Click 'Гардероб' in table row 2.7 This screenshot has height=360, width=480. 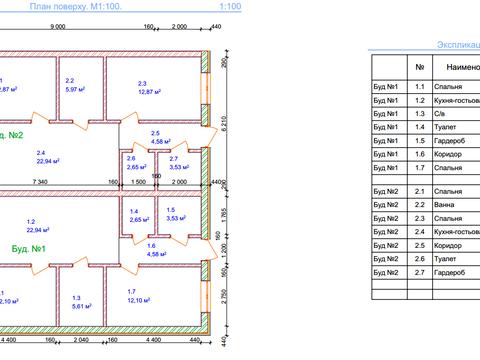(x=449, y=272)
